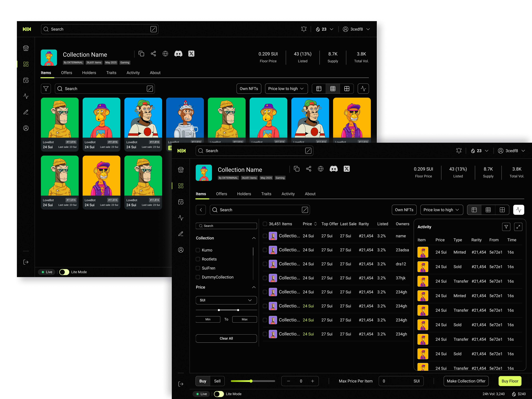Click the Clear All button
The image size is (532, 399).
(x=226, y=338)
